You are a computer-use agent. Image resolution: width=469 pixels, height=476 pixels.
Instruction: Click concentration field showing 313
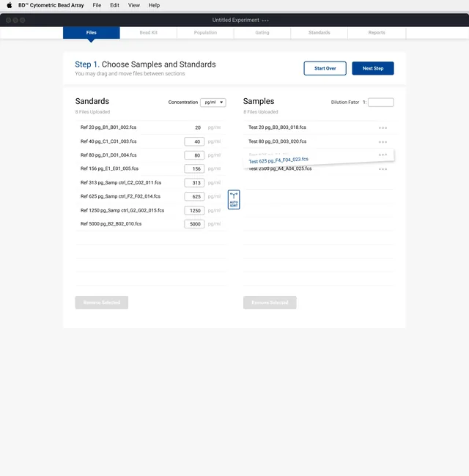(194, 183)
